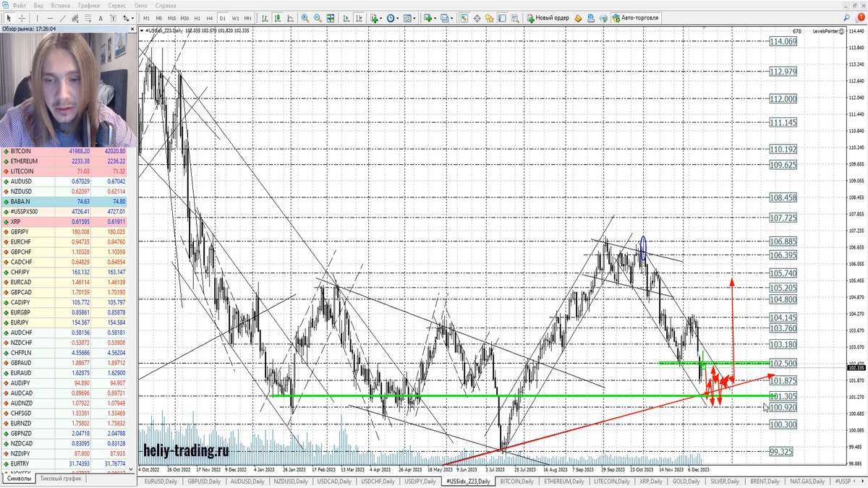Screen dimensions: 868x488
Task: Switch chart to M30 timeframe
Action: click(x=184, y=17)
